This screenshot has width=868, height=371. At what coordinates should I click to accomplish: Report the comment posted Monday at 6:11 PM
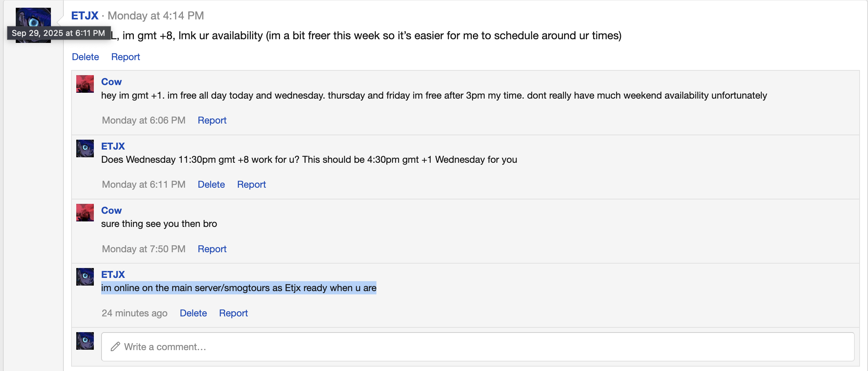pyautogui.click(x=251, y=184)
